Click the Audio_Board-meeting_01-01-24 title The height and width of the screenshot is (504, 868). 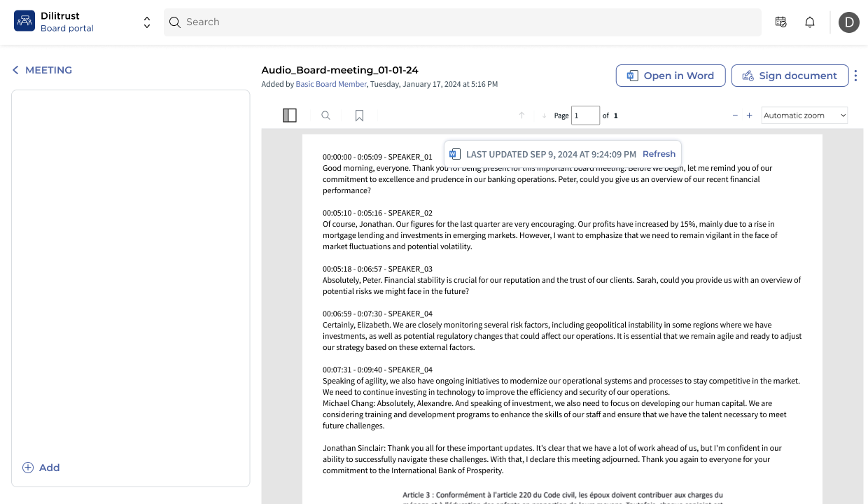[x=339, y=70]
